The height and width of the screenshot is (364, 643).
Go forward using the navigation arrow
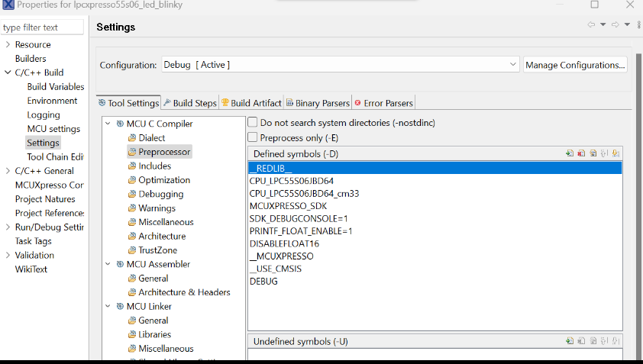[615, 24]
